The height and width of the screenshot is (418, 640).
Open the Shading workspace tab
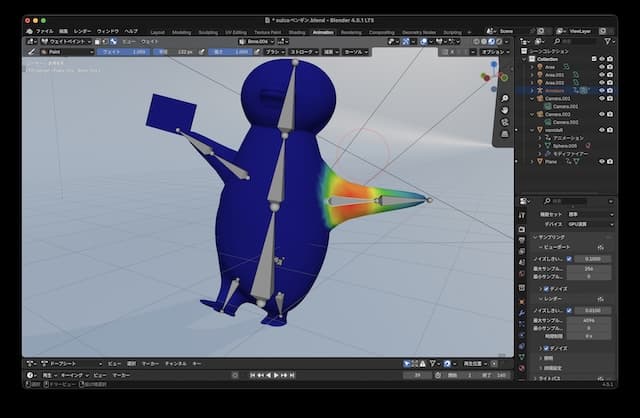(297, 31)
